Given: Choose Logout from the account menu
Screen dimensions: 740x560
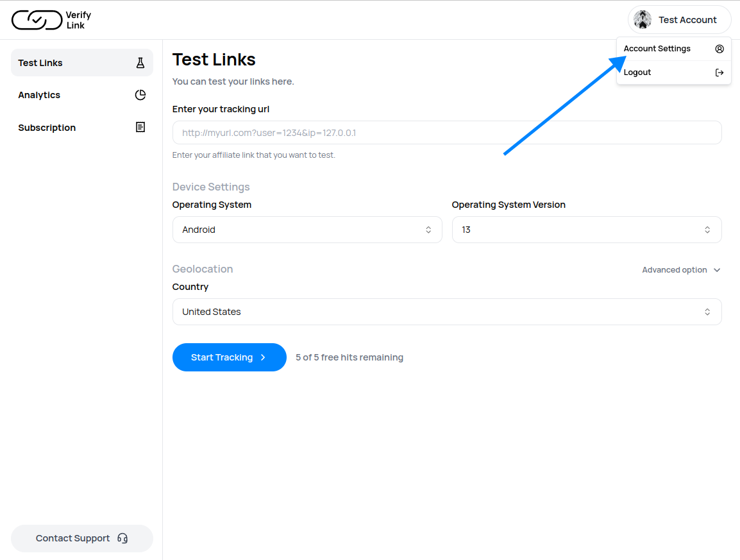Looking at the screenshot, I should tap(637, 72).
